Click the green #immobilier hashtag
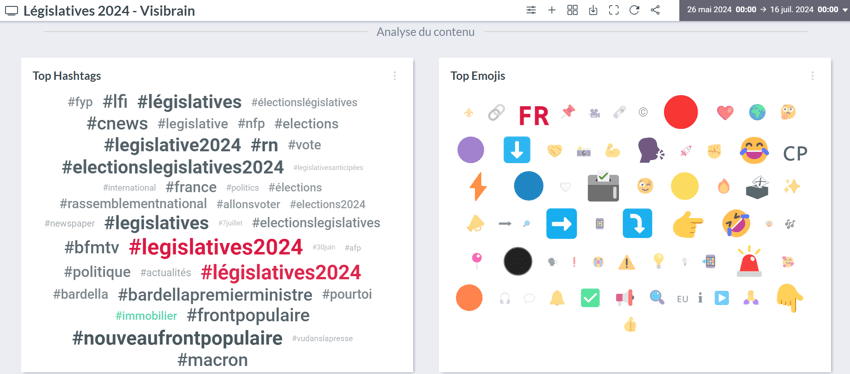 click(146, 315)
